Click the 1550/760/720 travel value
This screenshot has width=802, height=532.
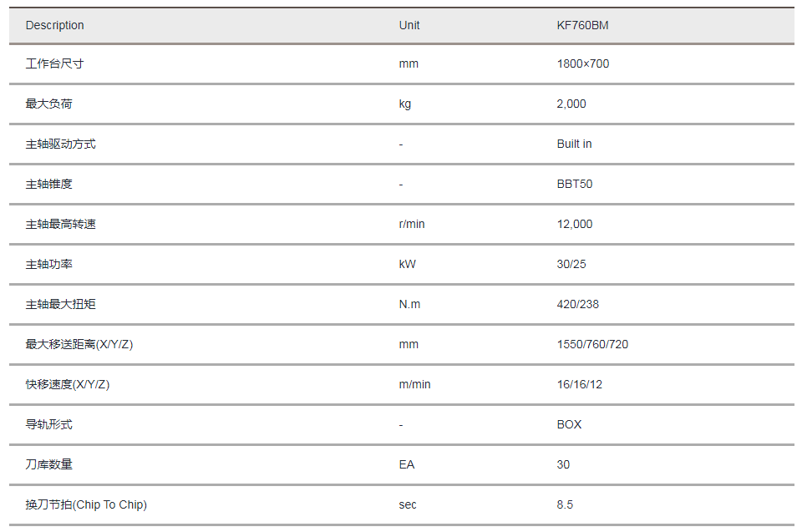[592, 344]
